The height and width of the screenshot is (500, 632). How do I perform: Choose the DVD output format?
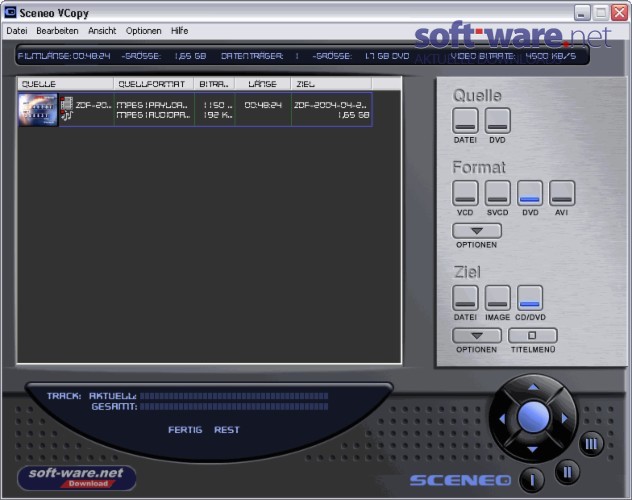530,193
